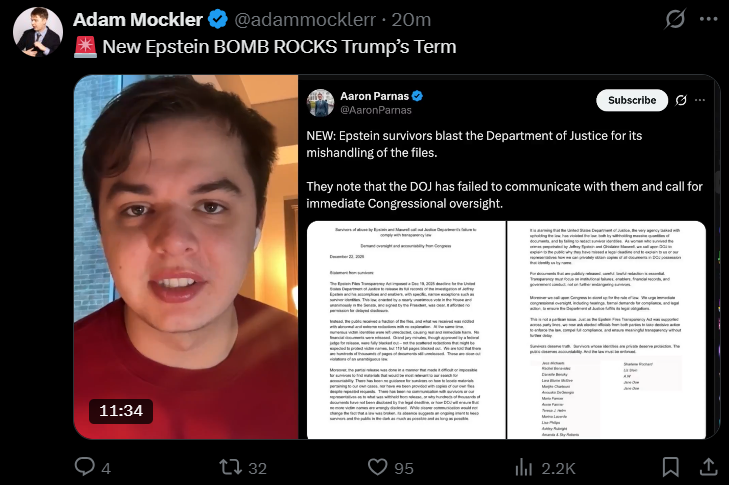The height and width of the screenshot is (485, 729).
Task: Click the 20m post timestamp
Action: [x=411, y=20]
